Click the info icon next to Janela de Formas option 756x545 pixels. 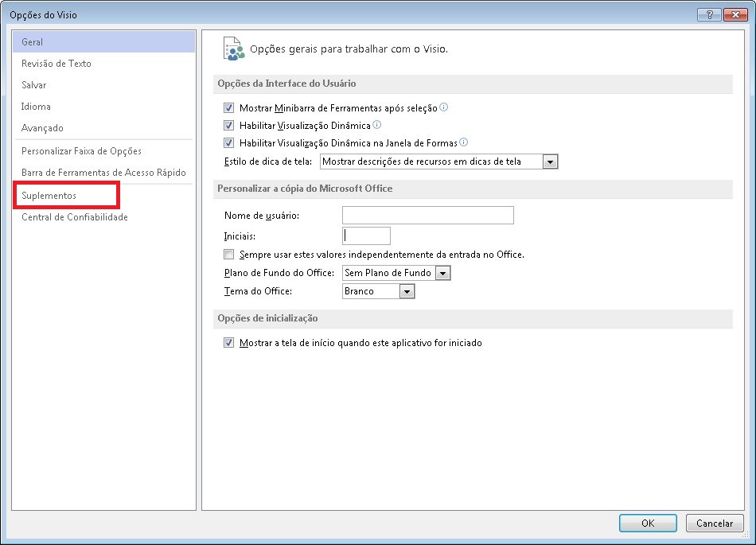464,142
